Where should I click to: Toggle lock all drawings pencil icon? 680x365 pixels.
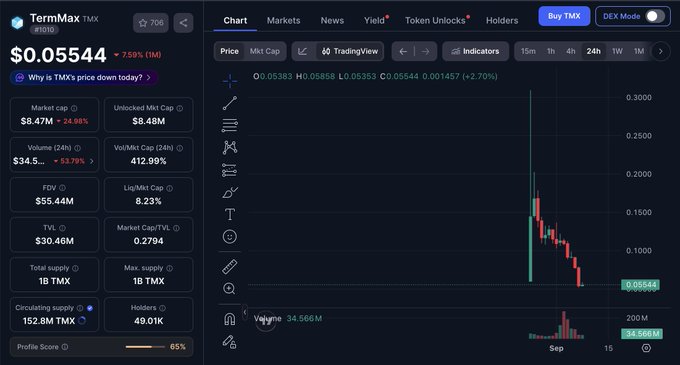tap(230, 342)
